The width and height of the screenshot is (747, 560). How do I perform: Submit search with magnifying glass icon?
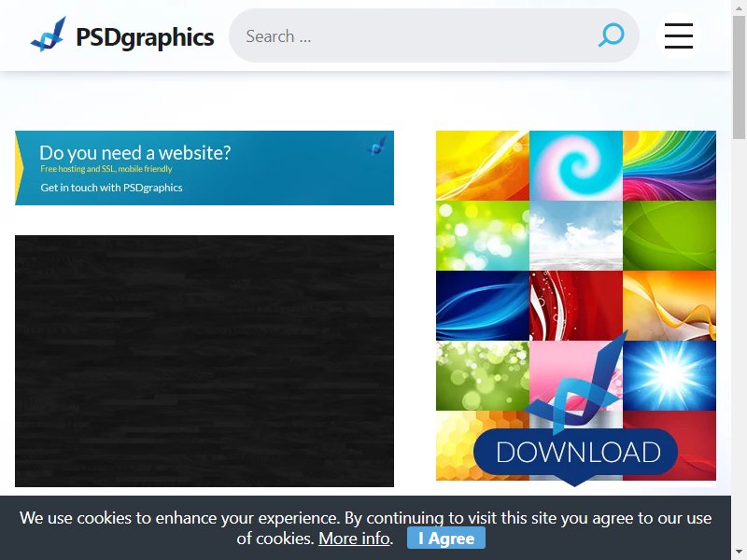[x=612, y=35]
